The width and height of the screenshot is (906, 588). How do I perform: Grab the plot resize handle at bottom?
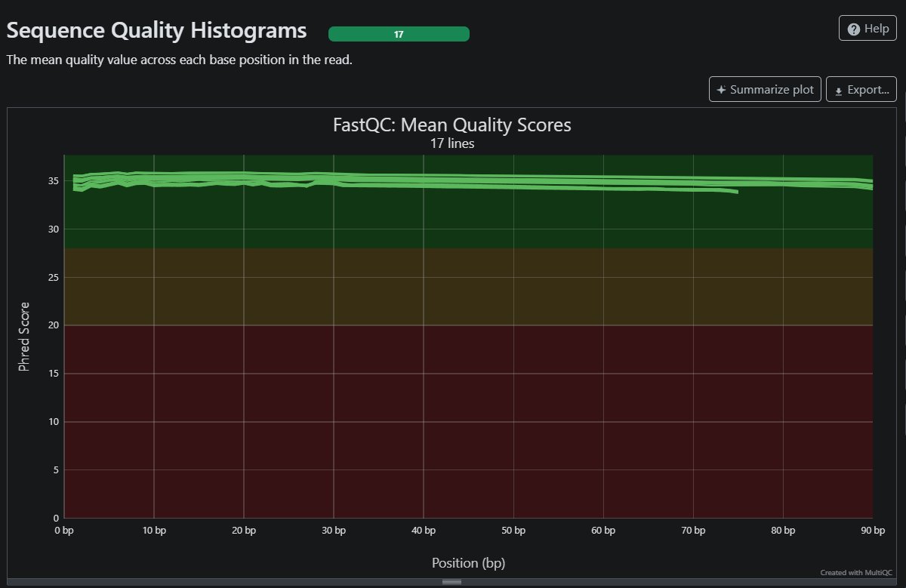(451, 582)
